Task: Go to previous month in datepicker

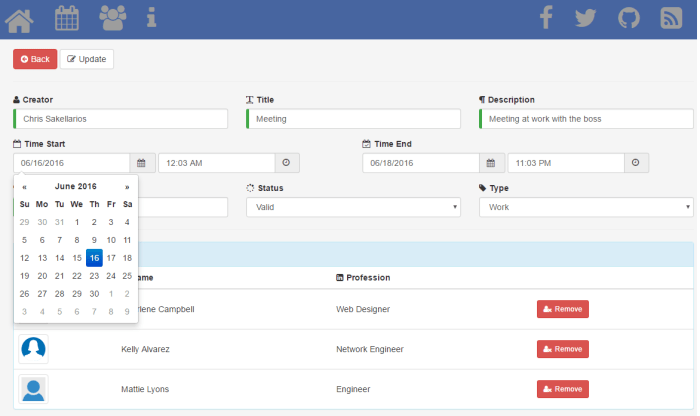Action: coord(24,187)
